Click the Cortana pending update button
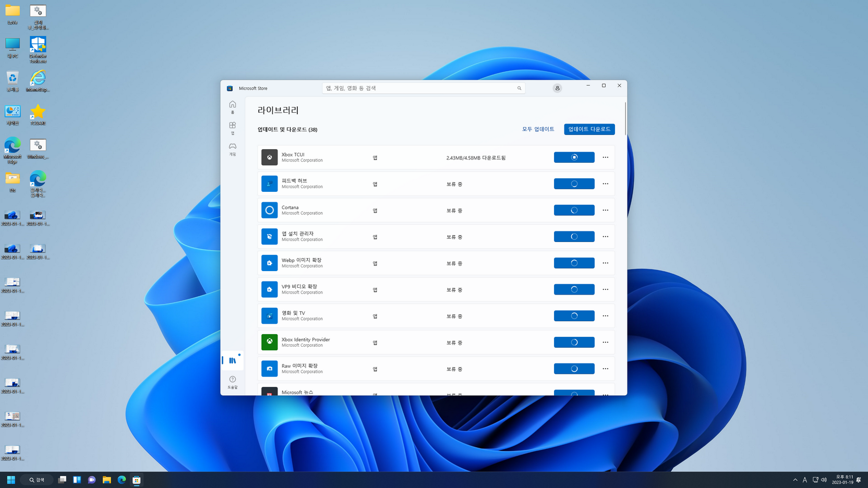The height and width of the screenshot is (488, 868). point(574,210)
